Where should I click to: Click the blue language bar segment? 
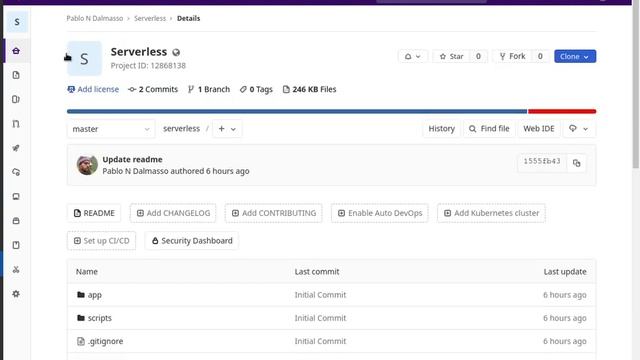pos(297,111)
